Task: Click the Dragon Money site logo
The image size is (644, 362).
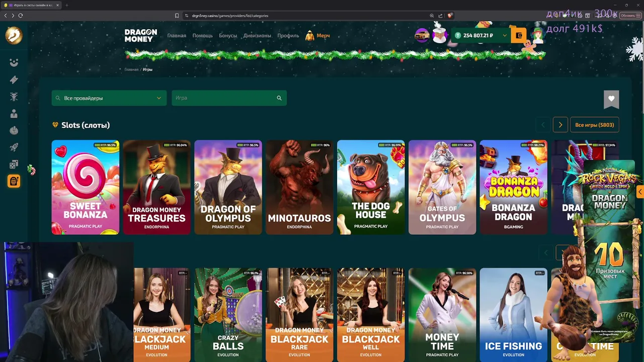Action: [141, 35]
